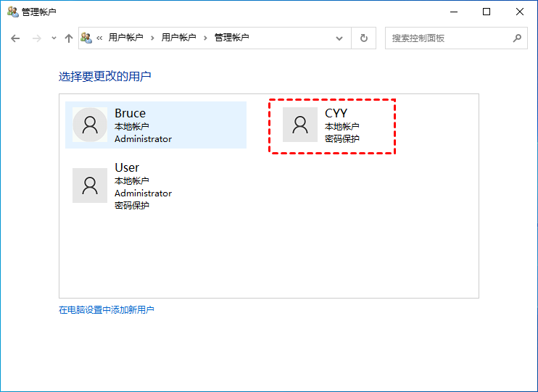Open the CYY account name
The image size is (538, 392).
coord(336,113)
